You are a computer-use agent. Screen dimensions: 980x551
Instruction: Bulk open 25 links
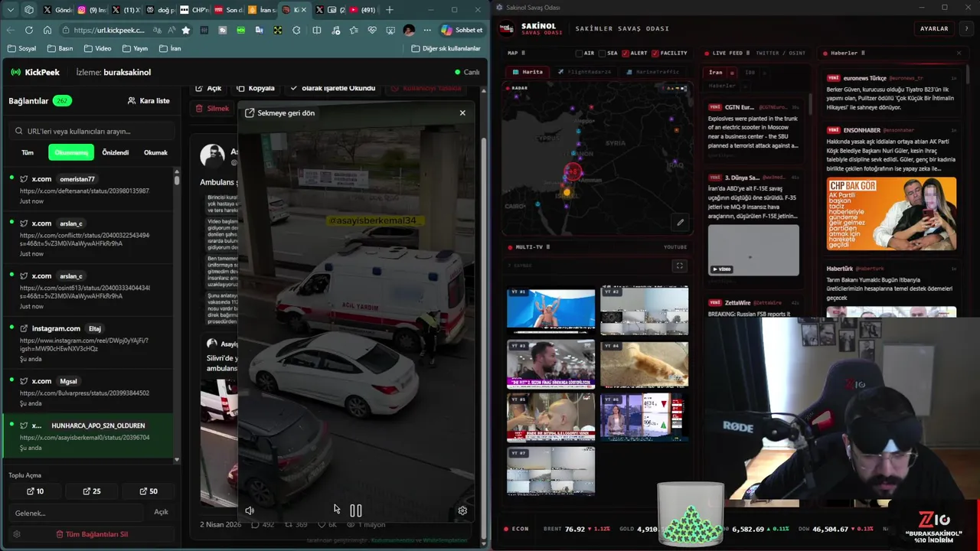pos(92,491)
